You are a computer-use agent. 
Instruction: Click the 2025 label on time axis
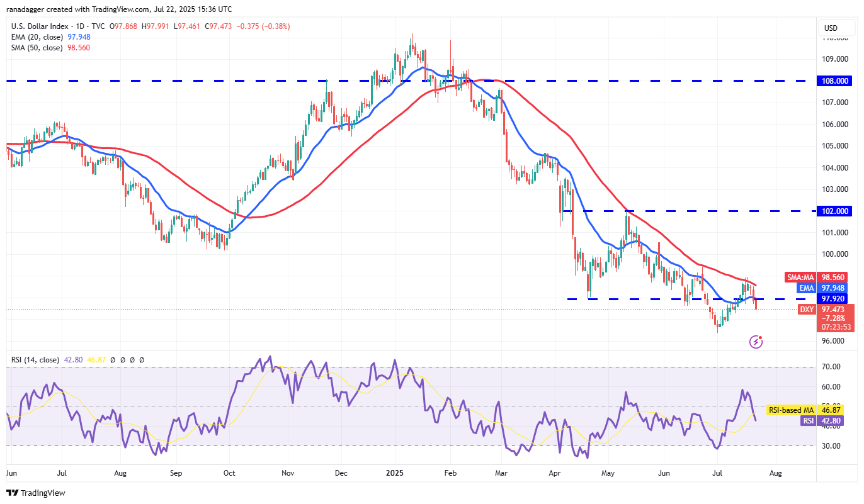click(395, 473)
